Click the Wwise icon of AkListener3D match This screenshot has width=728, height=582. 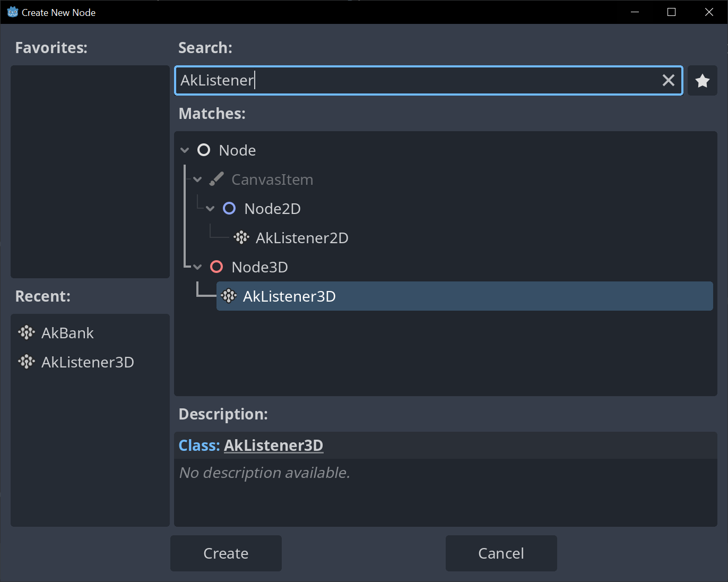[229, 296]
